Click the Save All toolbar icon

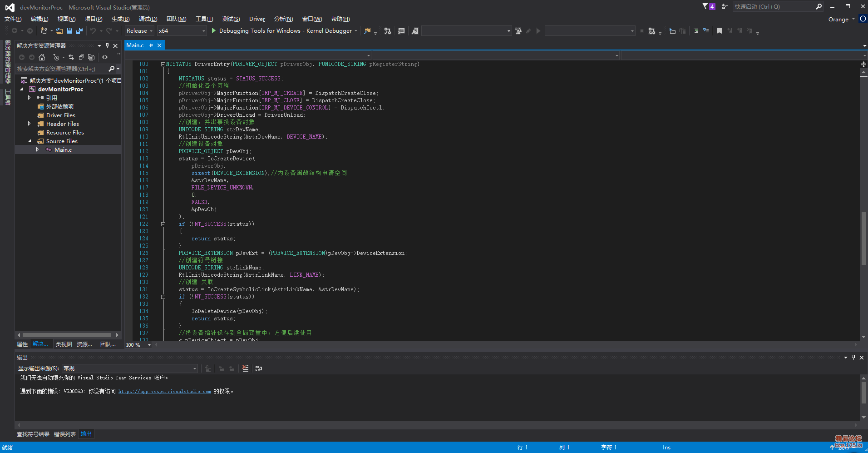click(x=79, y=31)
